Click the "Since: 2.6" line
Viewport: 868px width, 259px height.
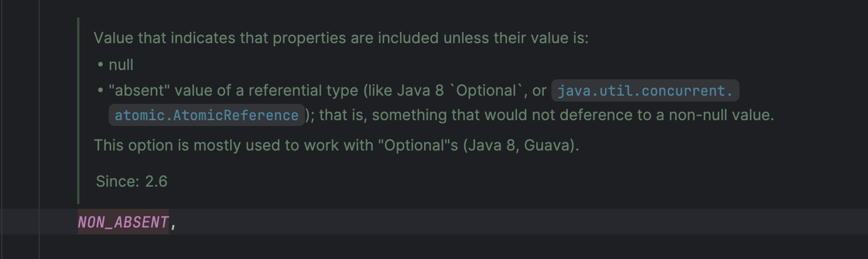[131, 181]
